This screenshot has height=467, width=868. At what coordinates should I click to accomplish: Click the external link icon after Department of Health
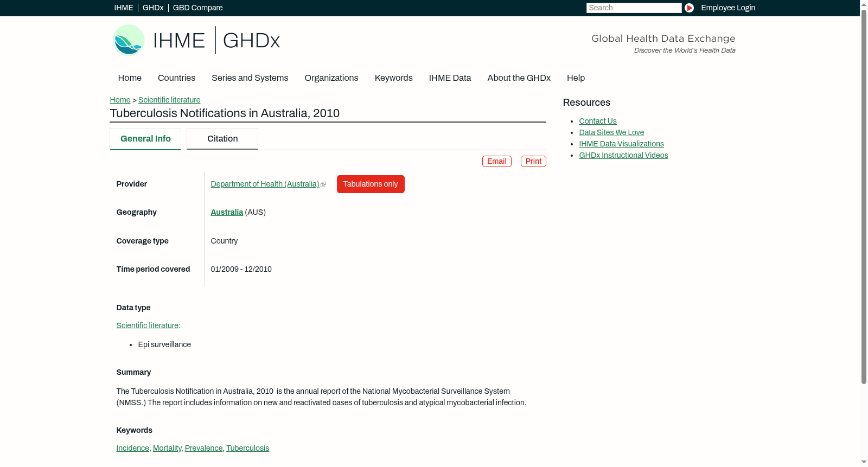click(x=323, y=184)
